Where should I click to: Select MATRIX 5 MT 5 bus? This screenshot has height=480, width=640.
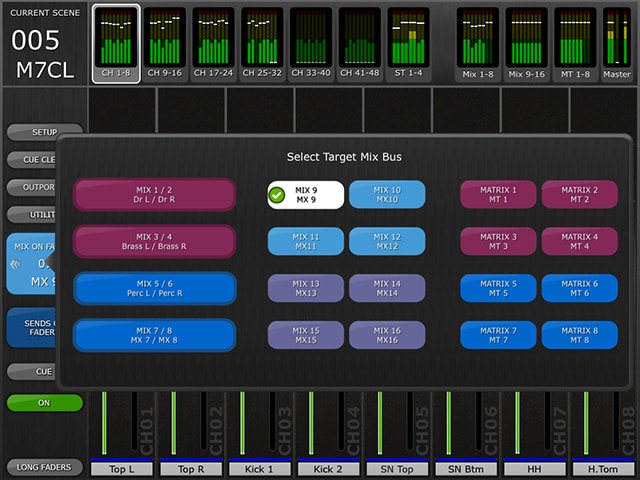tap(498, 288)
